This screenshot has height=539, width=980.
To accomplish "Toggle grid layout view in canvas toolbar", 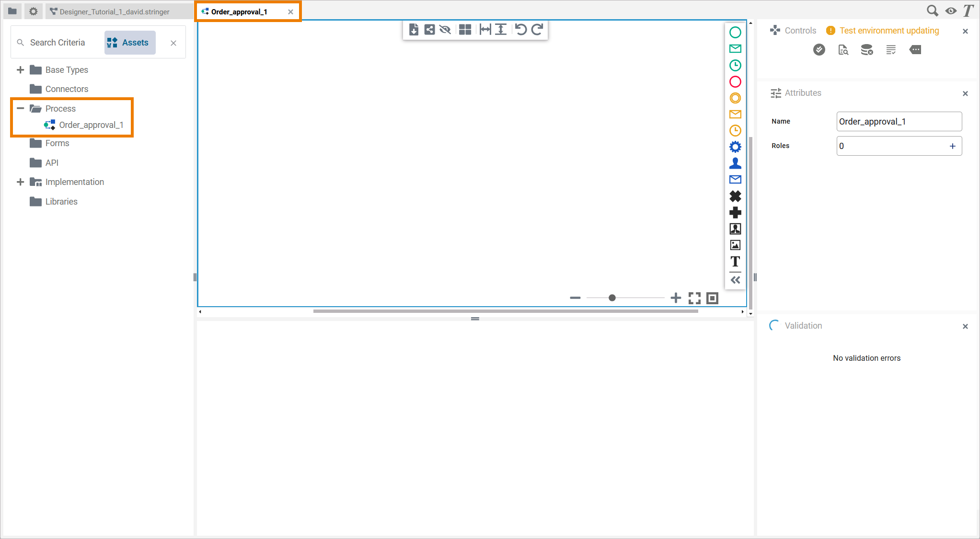I will pyautogui.click(x=464, y=29).
